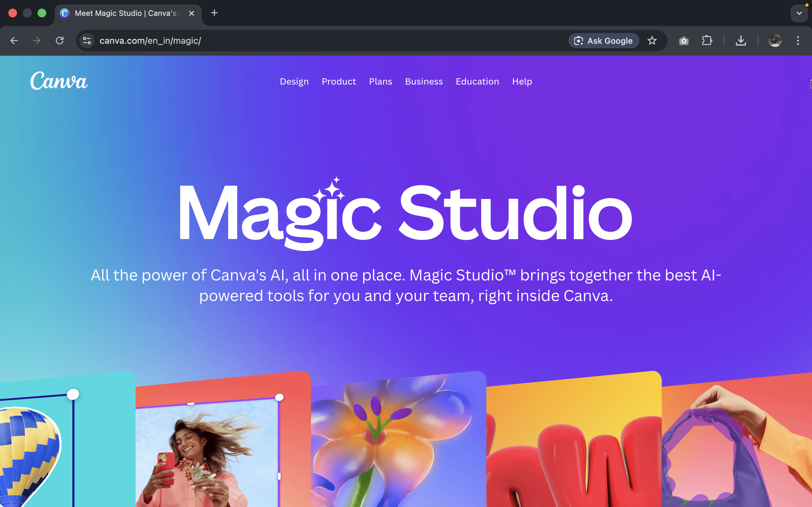Screen dimensions: 812x507
Task: Open the Education menu item
Action: pos(477,81)
